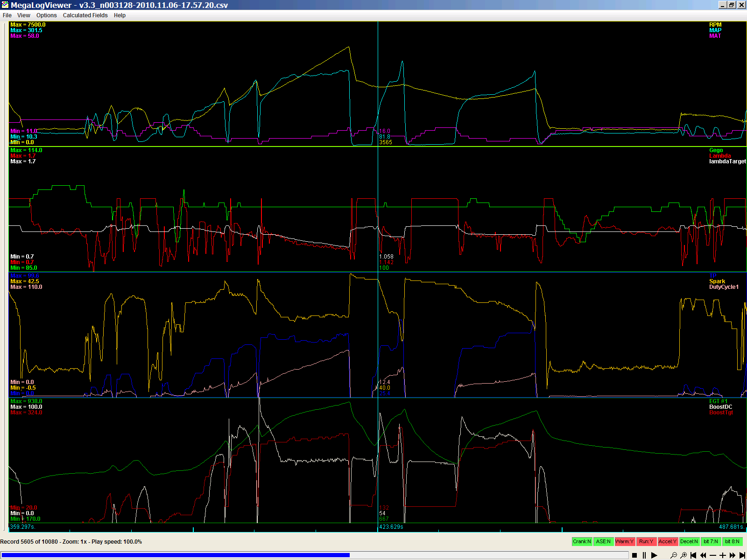Viewport: 747px width, 560px height.
Task: Select the lambdaTarget trace label
Action: (727, 161)
